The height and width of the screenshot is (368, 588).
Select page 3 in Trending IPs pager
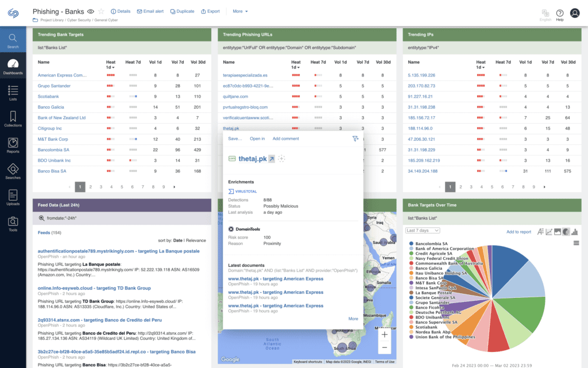tap(471, 187)
